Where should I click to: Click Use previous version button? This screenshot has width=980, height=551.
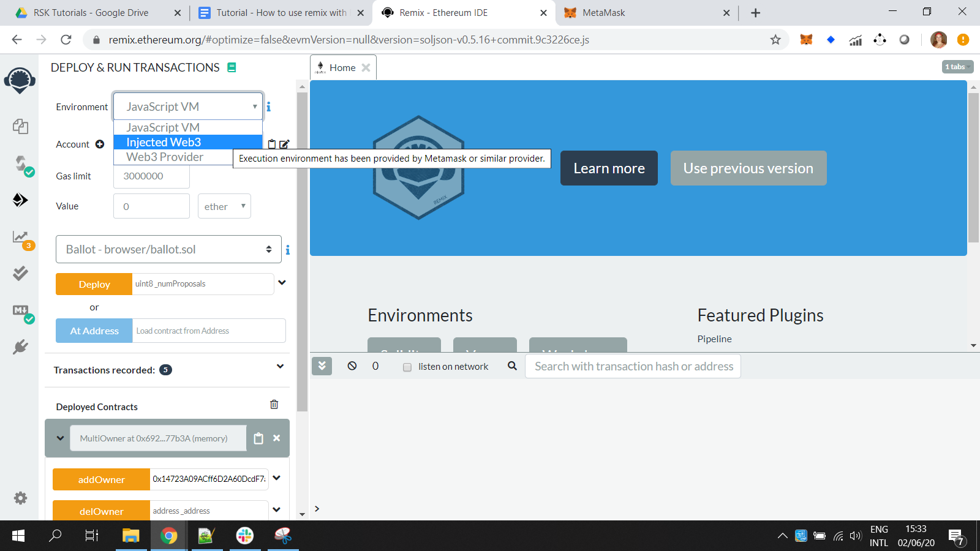(748, 168)
